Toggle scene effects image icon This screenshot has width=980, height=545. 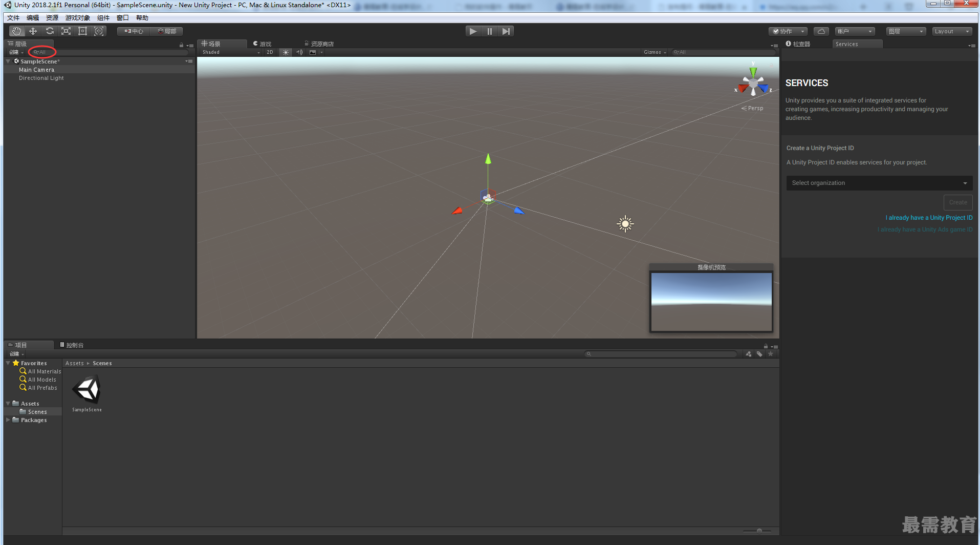tap(313, 52)
